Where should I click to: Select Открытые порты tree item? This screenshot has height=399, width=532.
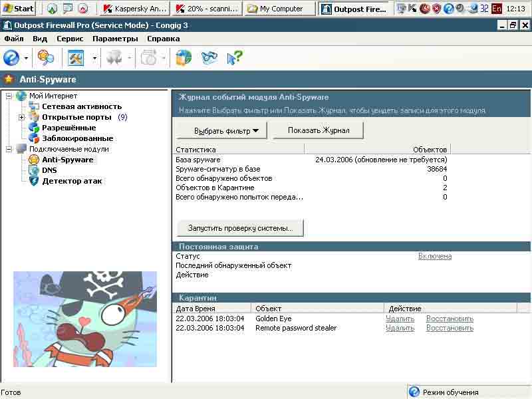click(x=76, y=117)
